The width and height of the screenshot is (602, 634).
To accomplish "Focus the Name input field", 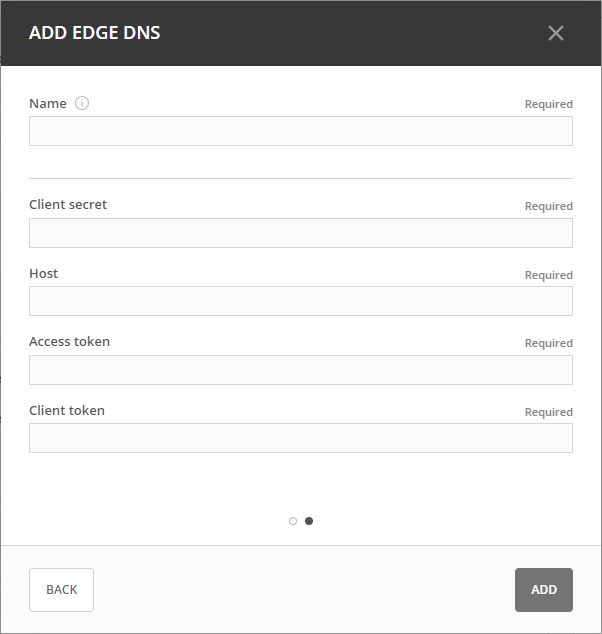I will click(300, 131).
